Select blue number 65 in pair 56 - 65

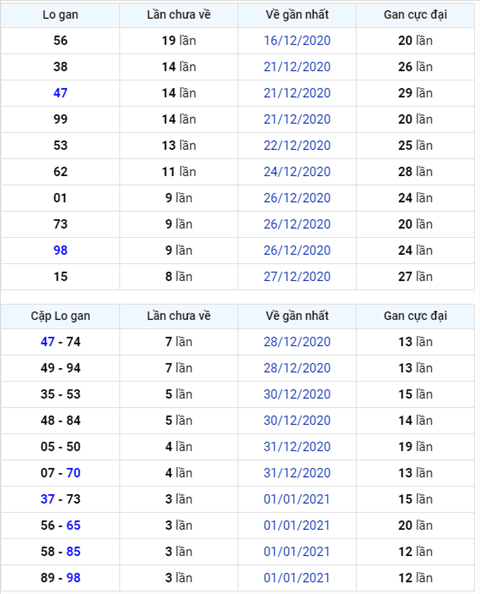coord(73,525)
